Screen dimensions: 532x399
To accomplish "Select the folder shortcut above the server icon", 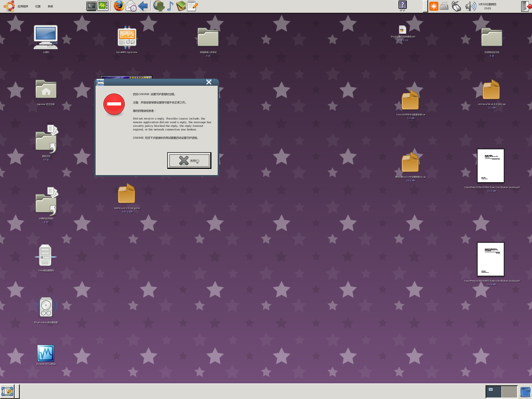I will pyautogui.click(x=46, y=202).
